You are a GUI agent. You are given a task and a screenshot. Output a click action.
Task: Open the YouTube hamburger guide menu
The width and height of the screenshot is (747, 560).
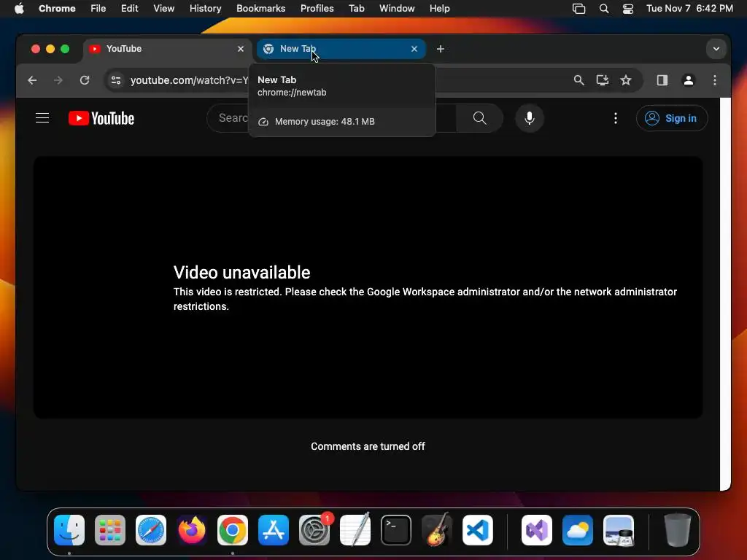42,118
